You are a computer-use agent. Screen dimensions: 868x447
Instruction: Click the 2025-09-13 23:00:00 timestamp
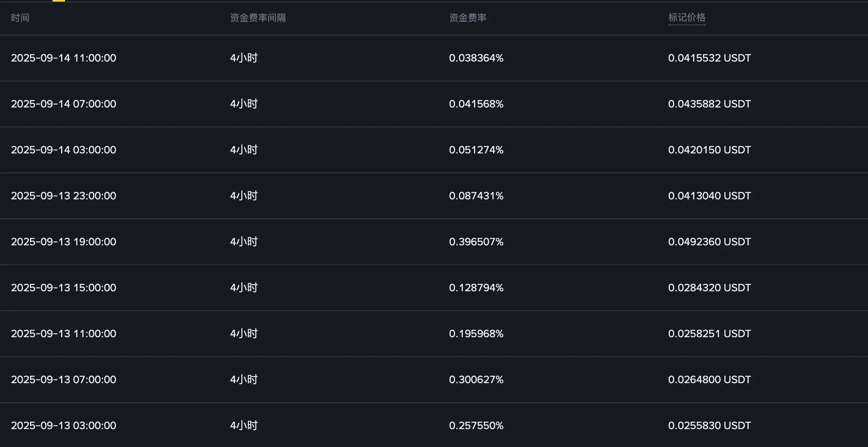(x=63, y=196)
